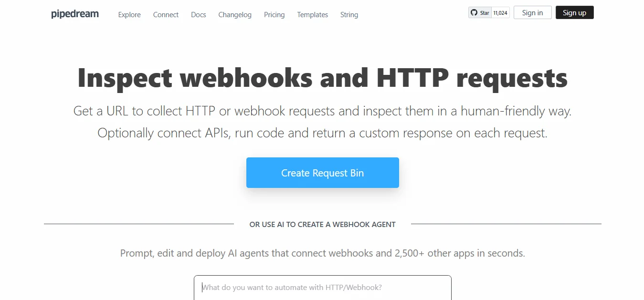Viewport: 644px width, 300px height.
Task: Click Create Request Bin button
Action: click(322, 173)
